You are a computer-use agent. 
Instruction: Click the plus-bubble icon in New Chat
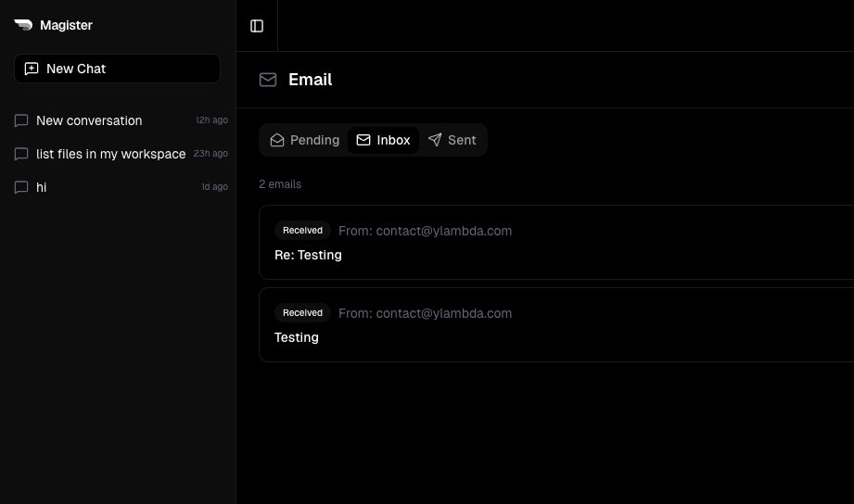coord(32,69)
